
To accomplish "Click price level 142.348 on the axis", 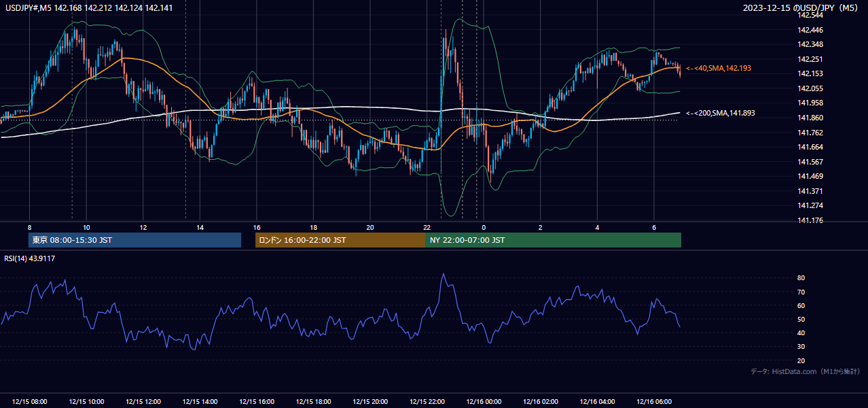I will coord(810,44).
